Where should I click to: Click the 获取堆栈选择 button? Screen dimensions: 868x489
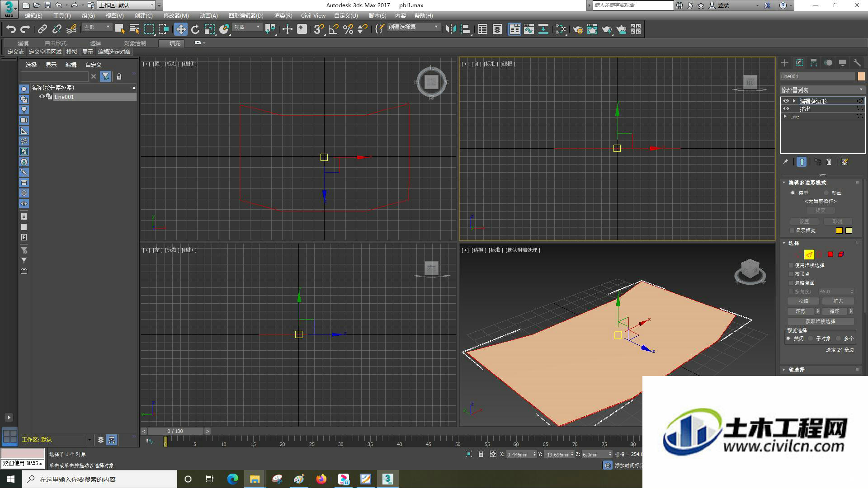click(821, 321)
